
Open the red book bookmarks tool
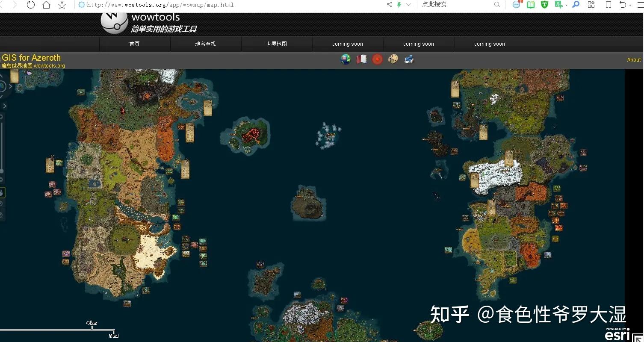coord(361,59)
